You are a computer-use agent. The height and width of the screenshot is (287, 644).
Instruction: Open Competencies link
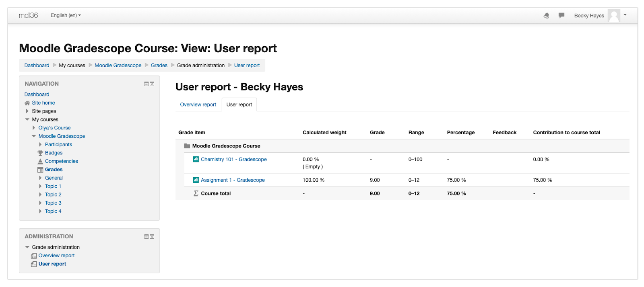[61, 161]
